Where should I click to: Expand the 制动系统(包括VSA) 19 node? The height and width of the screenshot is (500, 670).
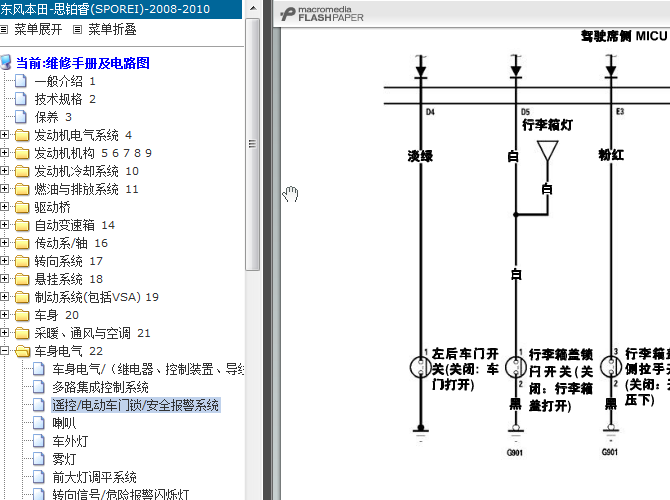(x=4, y=296)
